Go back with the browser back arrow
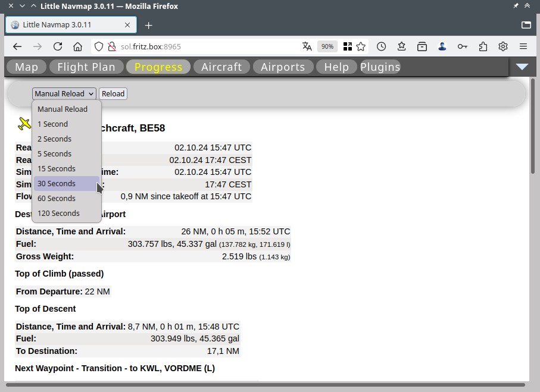This screenshot has height=392, width=540. tap(17, 46)
